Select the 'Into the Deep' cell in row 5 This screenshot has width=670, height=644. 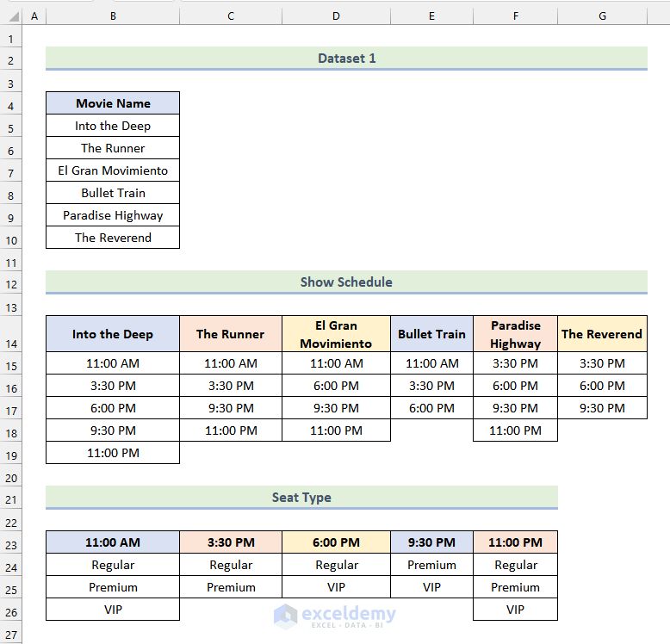(113, 126)
